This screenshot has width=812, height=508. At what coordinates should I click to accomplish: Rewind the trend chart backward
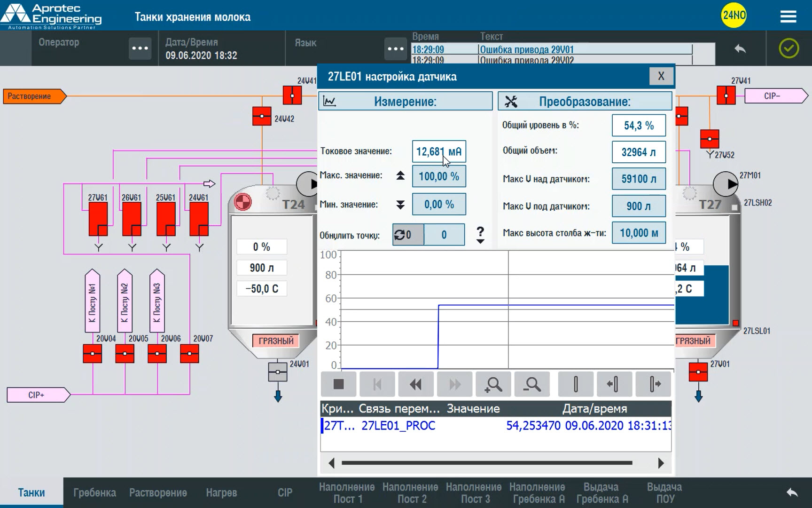click(415, 384)
